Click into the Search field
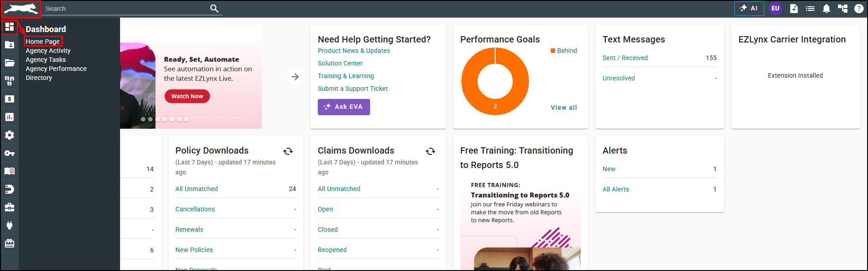Viewport: 868px width, 271px height. coord(126,9)
